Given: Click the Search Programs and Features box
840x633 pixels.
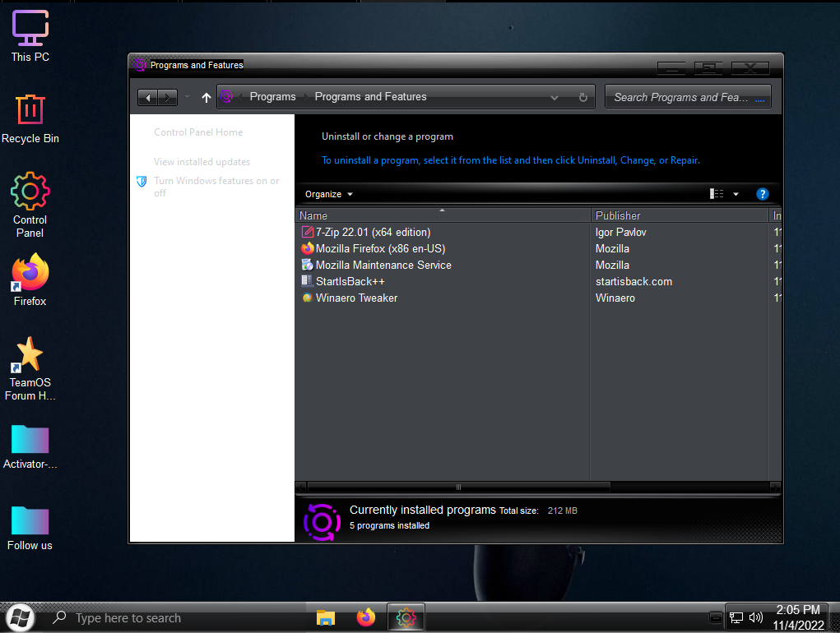Looking at the screenshot, I should coord(687,97).
